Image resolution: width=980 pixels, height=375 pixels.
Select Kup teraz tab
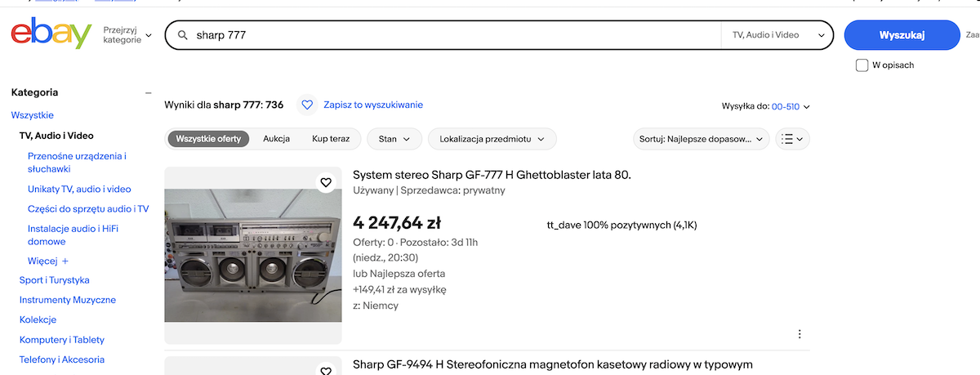pyautogui.click(x=331, y=139)
